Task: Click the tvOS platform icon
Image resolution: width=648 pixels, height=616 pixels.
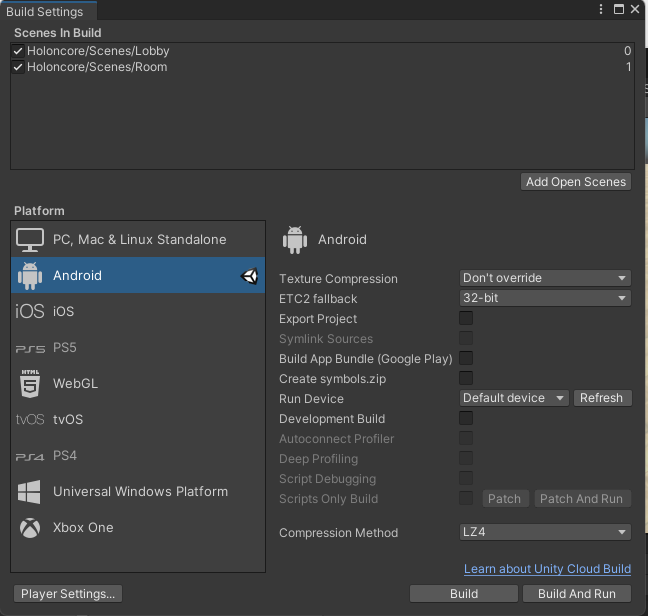Action: point(30,420)
